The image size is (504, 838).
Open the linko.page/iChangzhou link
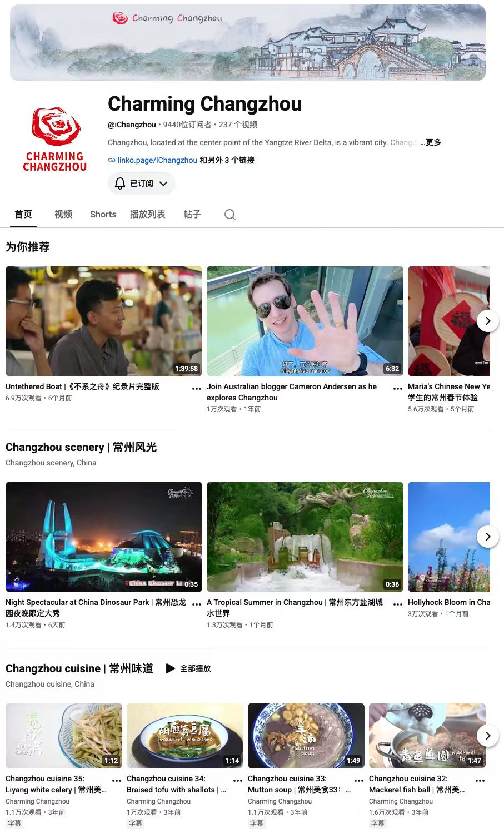157,160
